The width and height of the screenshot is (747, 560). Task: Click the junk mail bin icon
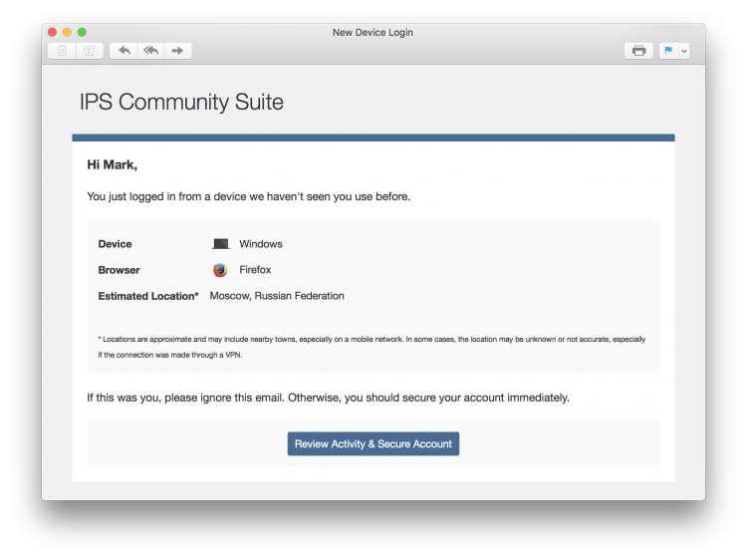(89, 51)
